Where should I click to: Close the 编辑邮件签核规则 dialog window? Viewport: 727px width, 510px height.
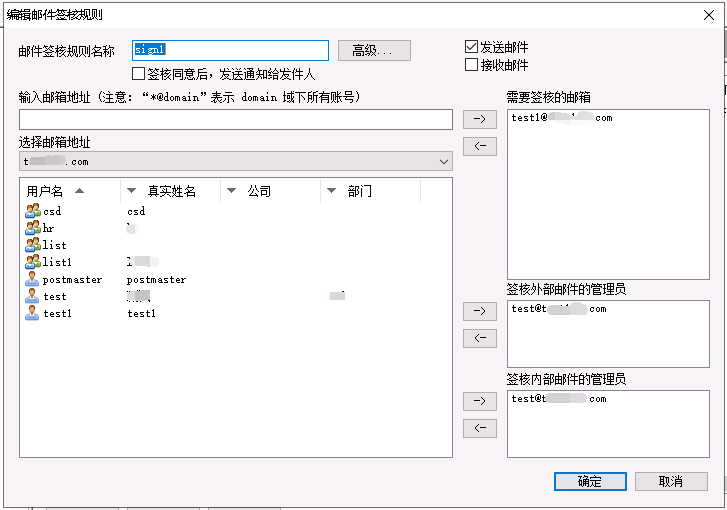[x=709, y=14]
